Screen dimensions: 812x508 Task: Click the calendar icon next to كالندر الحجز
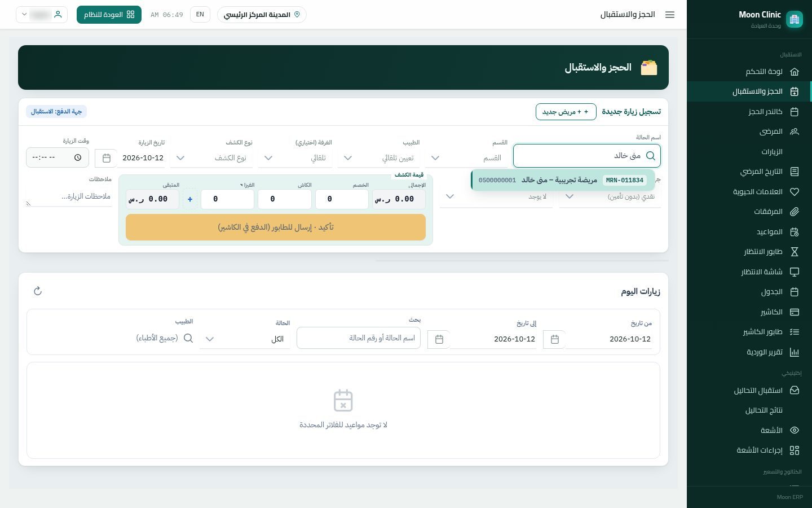[795, 112]
